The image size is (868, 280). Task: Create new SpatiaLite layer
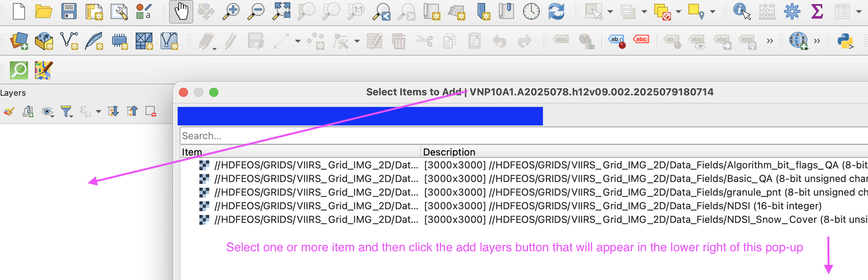coord(94,41)
